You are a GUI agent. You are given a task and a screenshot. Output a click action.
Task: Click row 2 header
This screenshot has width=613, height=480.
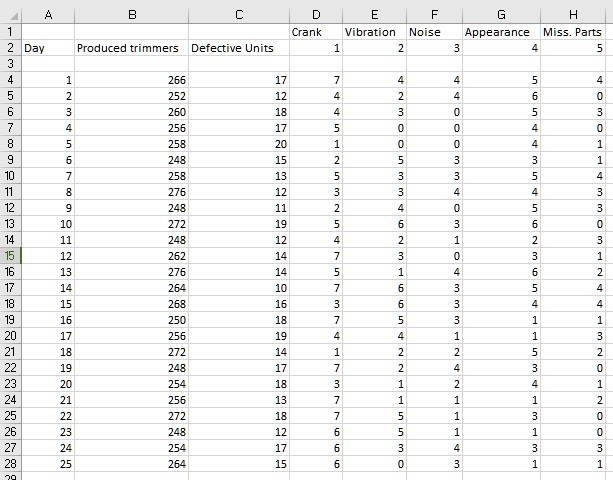click(10, 48)
